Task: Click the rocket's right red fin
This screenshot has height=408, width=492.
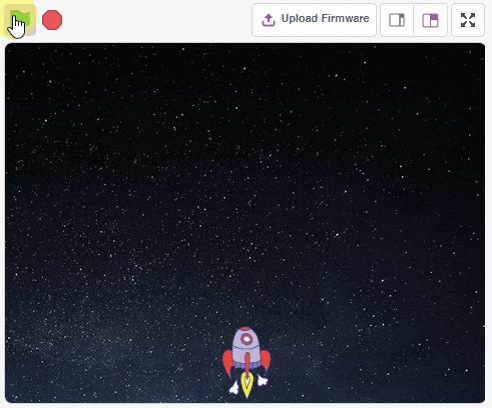Action: [266, 360]
